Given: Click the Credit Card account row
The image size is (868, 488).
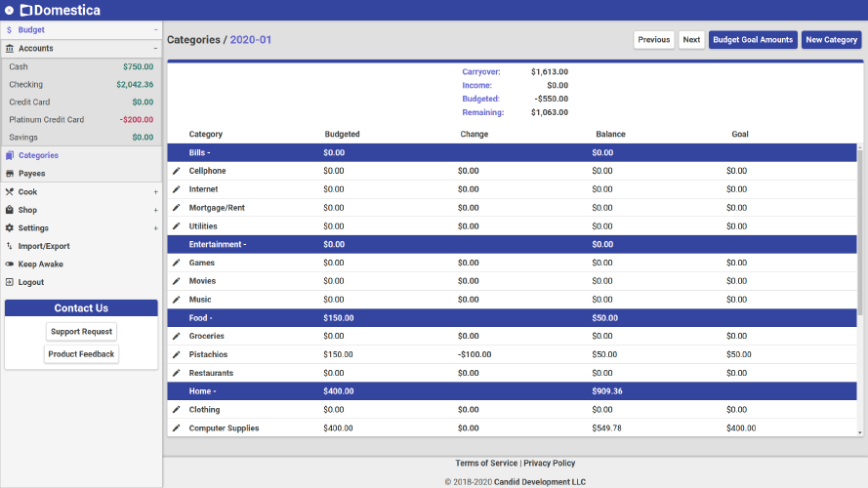Looking at the screenshot, I should pyautogui.click(x=81, y=102).
